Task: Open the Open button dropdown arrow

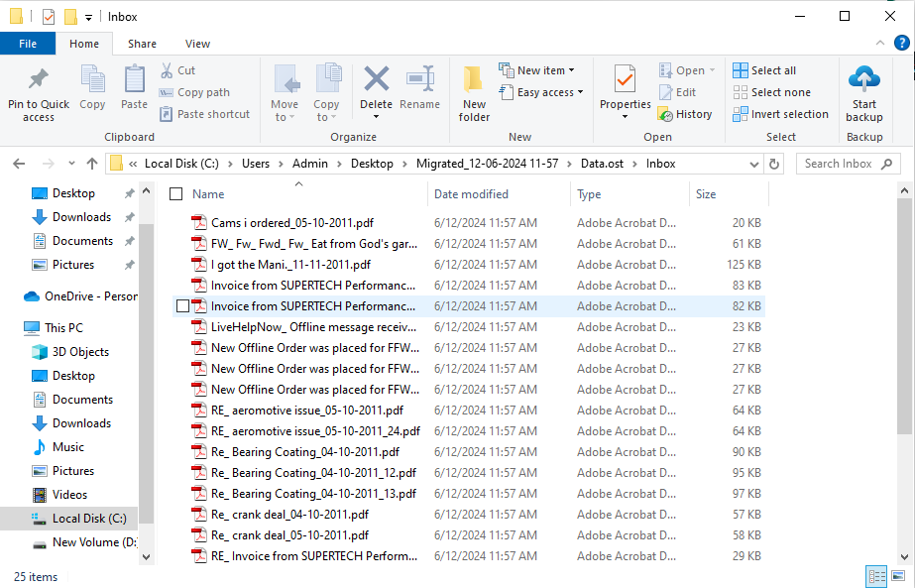Action: click(712, 70)
